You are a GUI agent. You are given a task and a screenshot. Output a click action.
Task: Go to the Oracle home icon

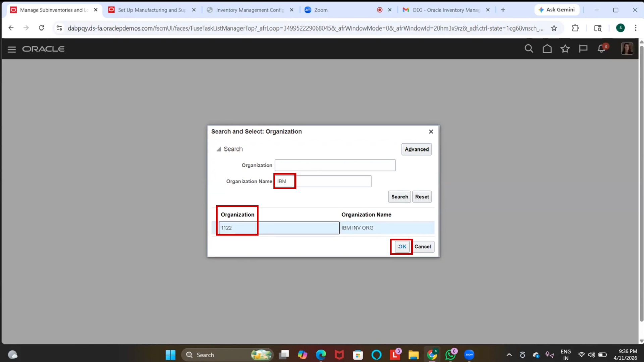pos(547,49)
